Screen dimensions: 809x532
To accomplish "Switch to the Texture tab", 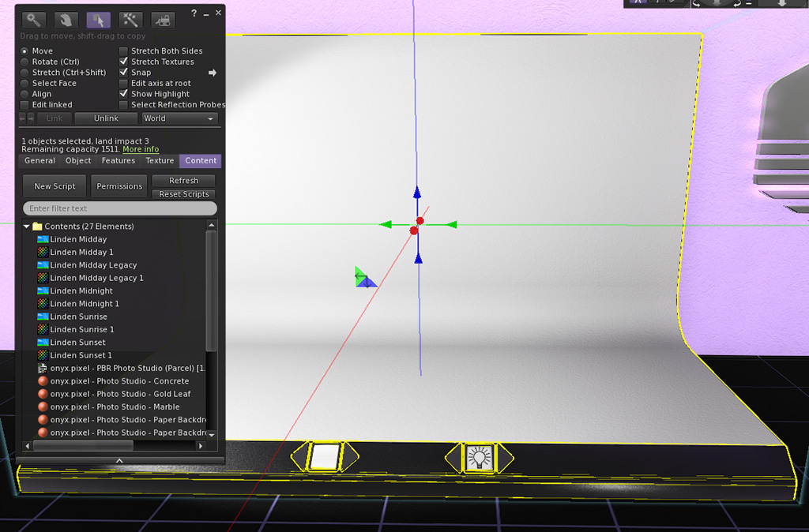I will [x=160, y=160].
